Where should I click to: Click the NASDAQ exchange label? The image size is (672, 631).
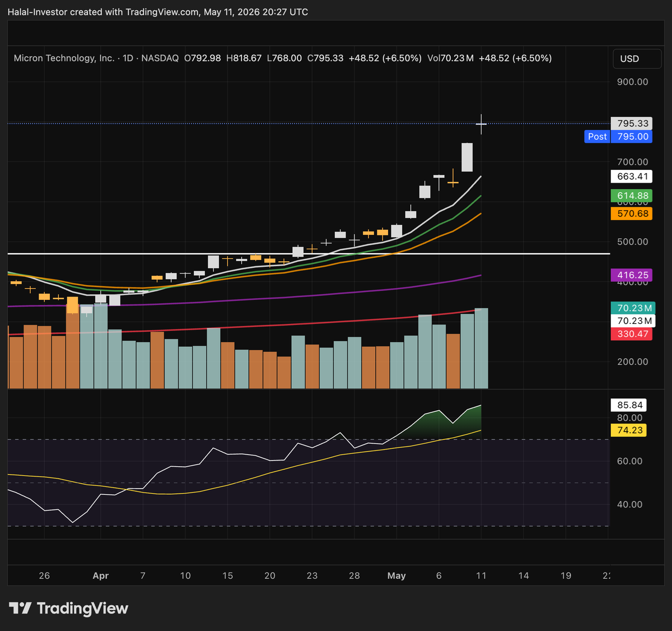tap(160, 58)
